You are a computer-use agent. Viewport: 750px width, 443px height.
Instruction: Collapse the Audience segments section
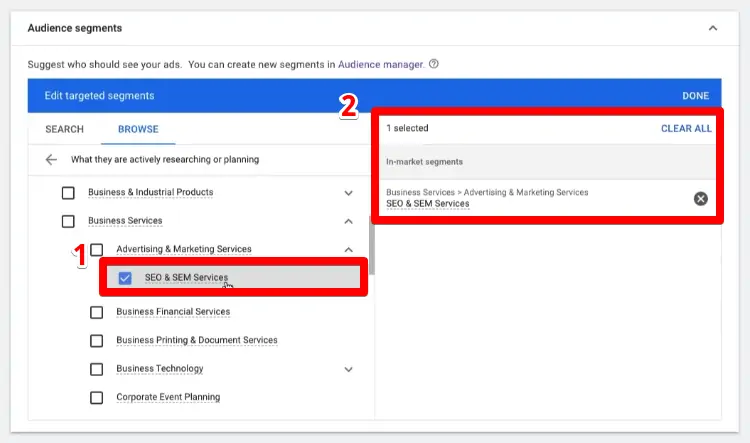(x=712, y=28)
